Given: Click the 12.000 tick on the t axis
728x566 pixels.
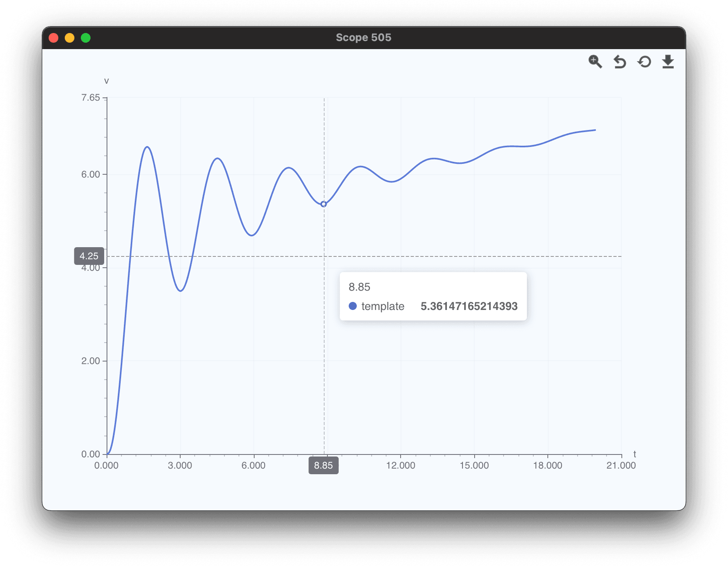Looking at the screenshot, I should [x=401, y=465].
